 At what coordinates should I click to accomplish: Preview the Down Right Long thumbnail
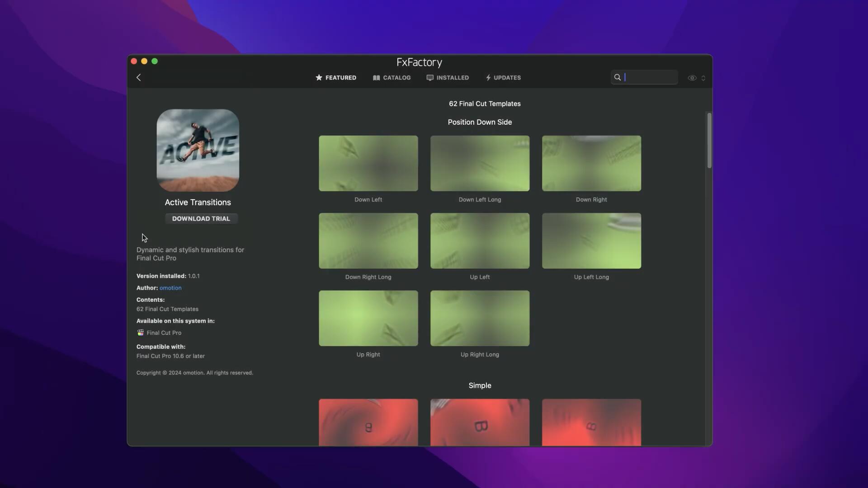point(368,240)
